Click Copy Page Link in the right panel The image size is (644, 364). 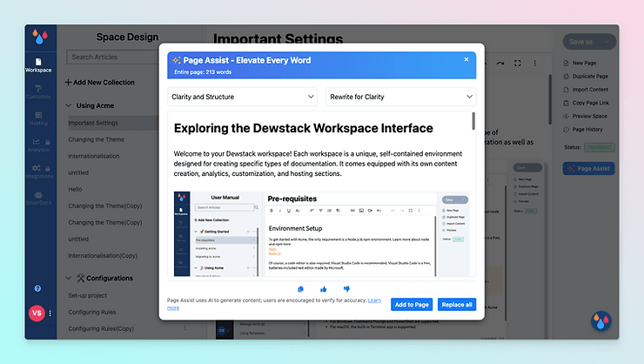[587, 103]
